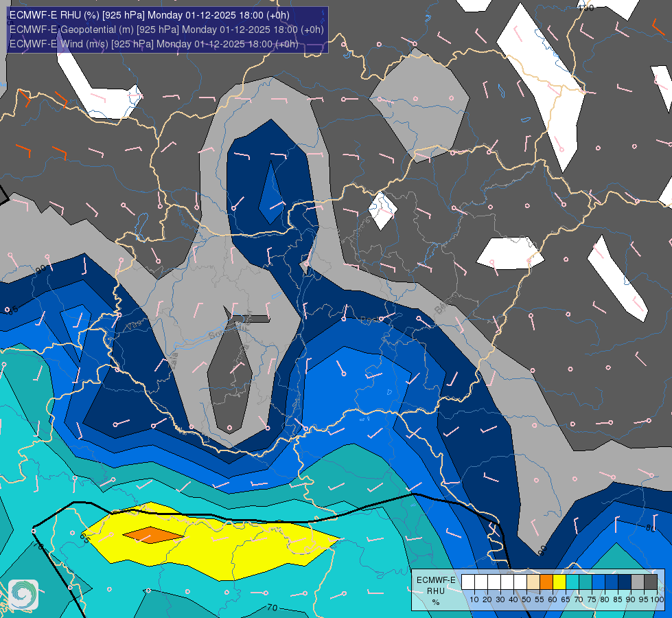
Task: Pick the cyan 65-70 legend swatch
Action: tap(572, 582)
